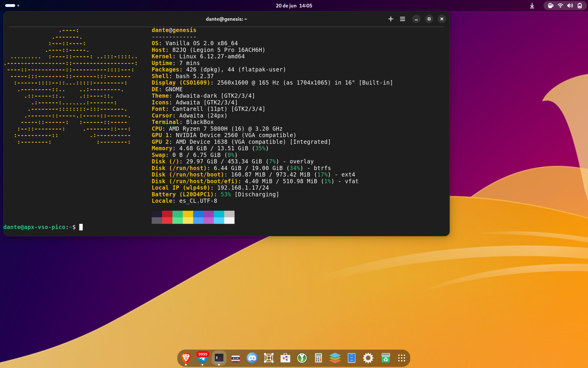Viewport: 588px width, 368px height.
Task: Click the Shell bash 5.2.37 line
Action: click(183, 76)
